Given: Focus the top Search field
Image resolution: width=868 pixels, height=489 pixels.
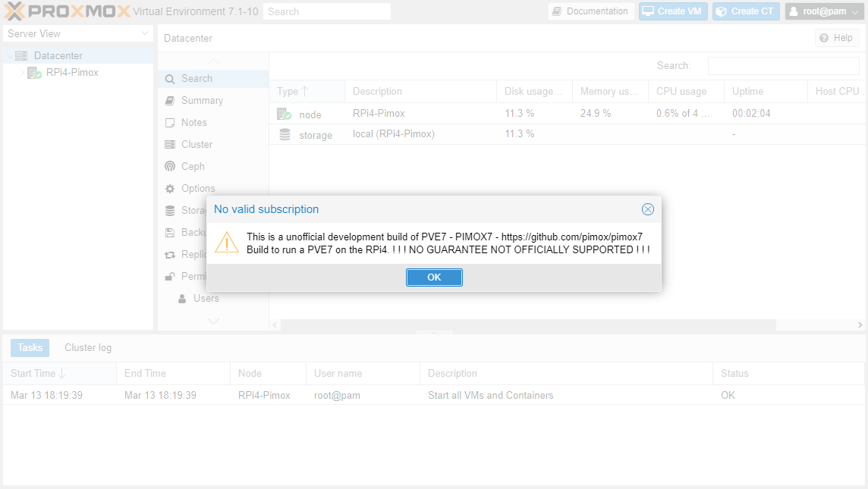Looking at the screenshot, I should pos(326,11).
